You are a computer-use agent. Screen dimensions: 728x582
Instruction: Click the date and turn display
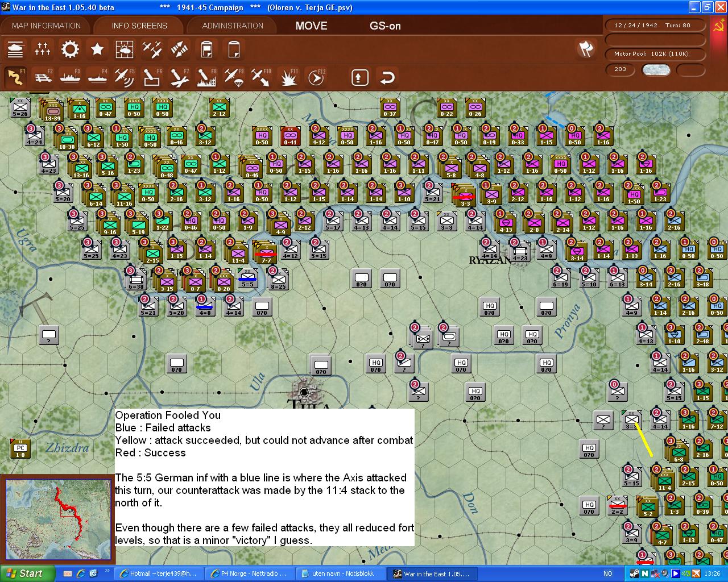[x=655, y=25]
